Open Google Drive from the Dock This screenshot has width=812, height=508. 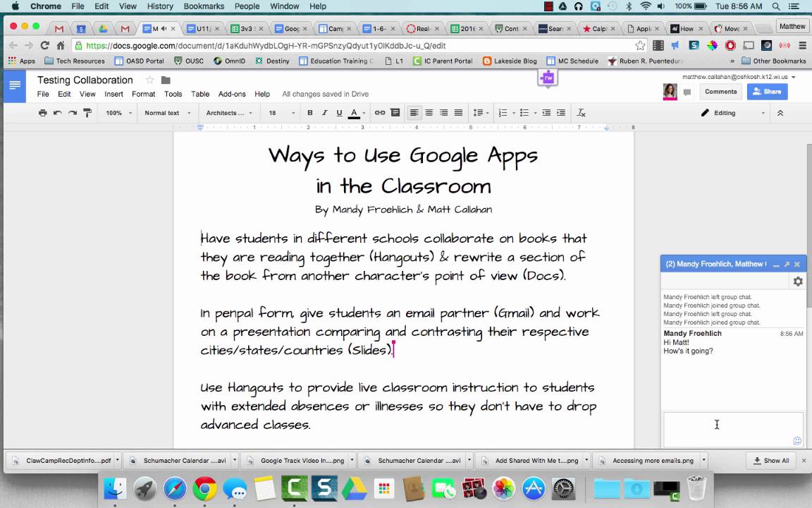tap(355, 488)
